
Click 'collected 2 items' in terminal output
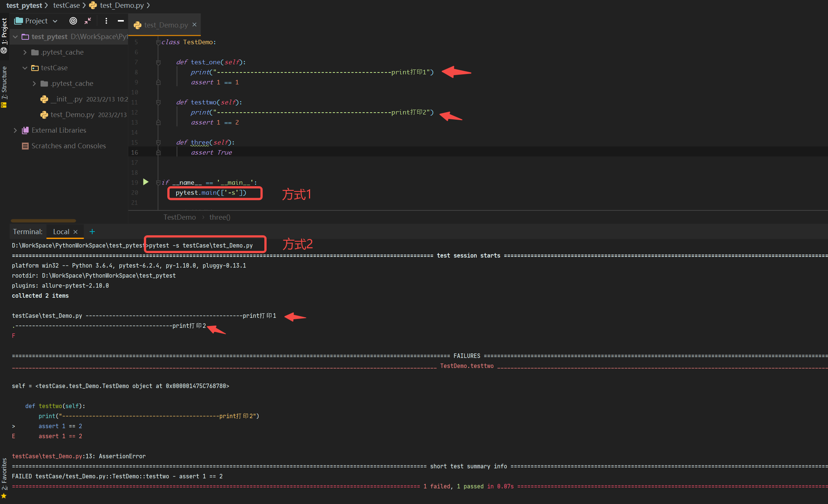pos(40,295)
